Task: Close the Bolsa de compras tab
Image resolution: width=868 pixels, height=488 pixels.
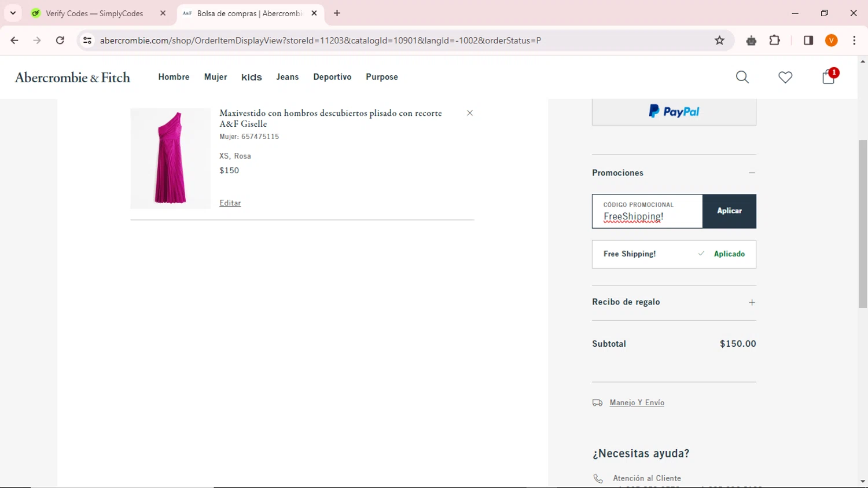Action: click(314, 13)
